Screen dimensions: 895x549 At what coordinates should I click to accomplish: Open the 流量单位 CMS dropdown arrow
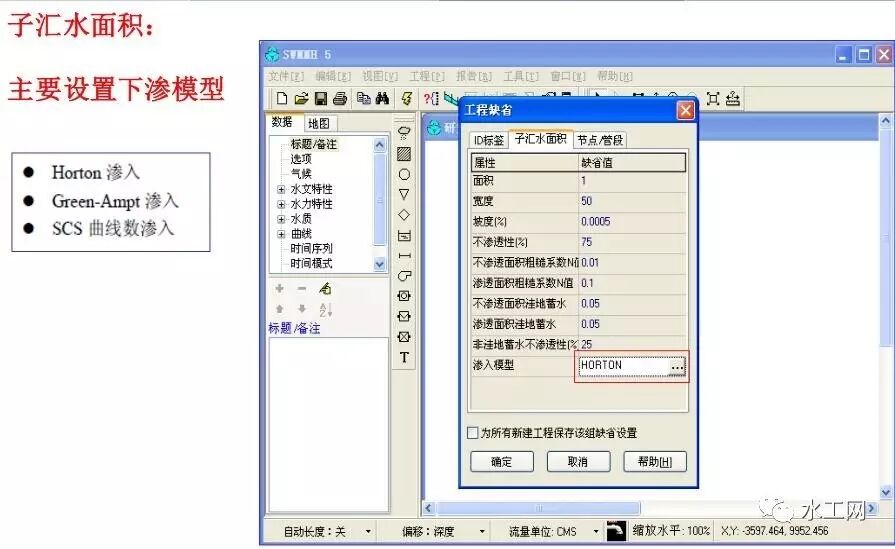[596, 531]
